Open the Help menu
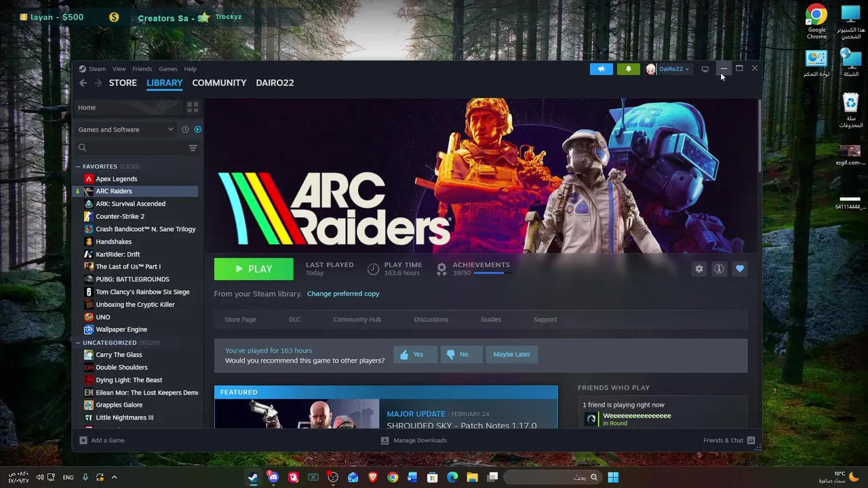 pyautogui.click(x=190, y=68)
